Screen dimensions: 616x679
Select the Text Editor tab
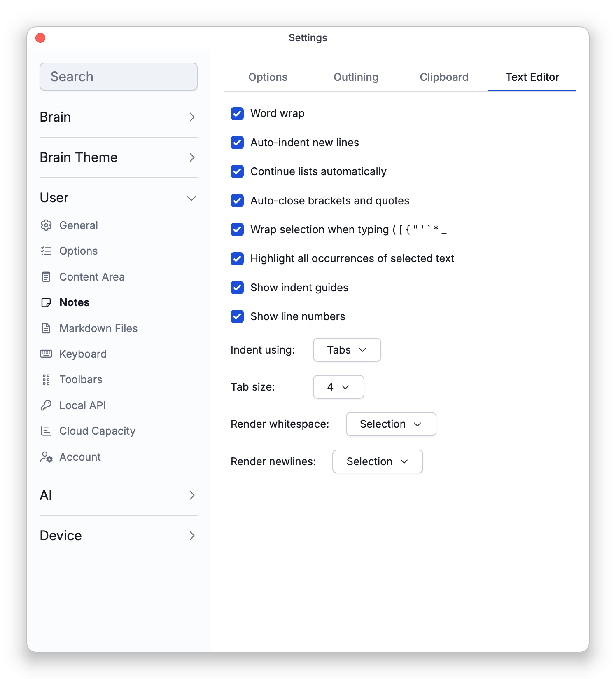[532, 77]
